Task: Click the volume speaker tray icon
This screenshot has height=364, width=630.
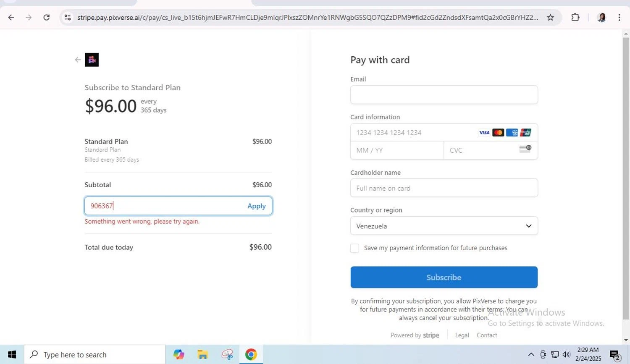Action: pos(566,355)
